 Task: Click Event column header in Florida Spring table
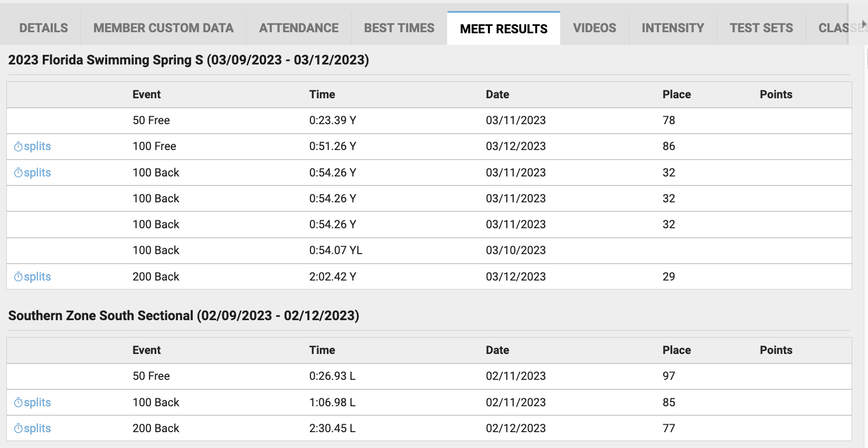pyautogui.click(x=146, y=95)
